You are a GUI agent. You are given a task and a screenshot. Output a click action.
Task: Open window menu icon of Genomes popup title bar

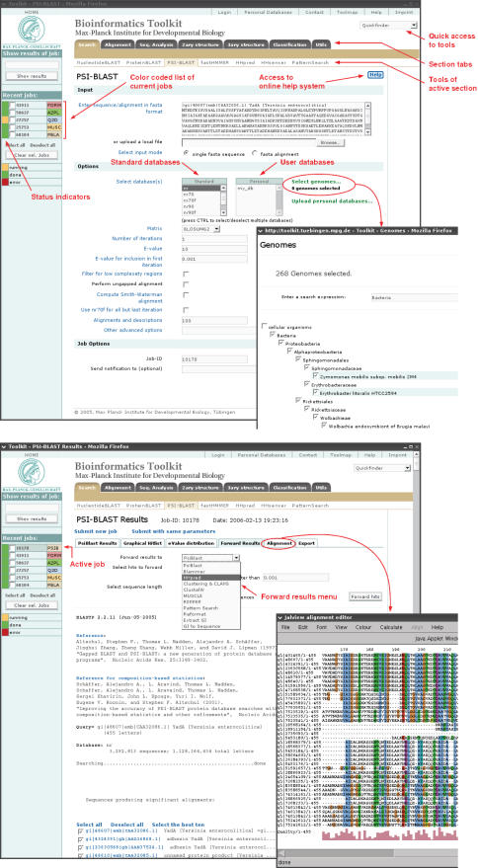click(262, 230)
